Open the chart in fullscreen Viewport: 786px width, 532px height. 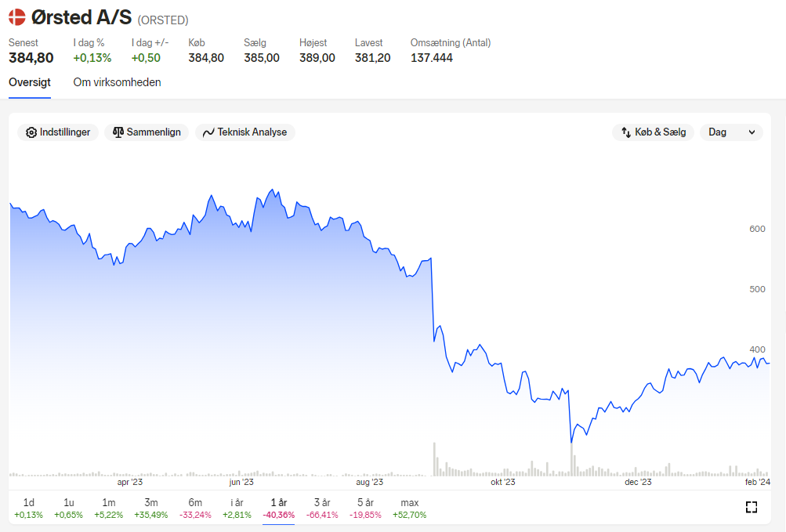[751, 508]
